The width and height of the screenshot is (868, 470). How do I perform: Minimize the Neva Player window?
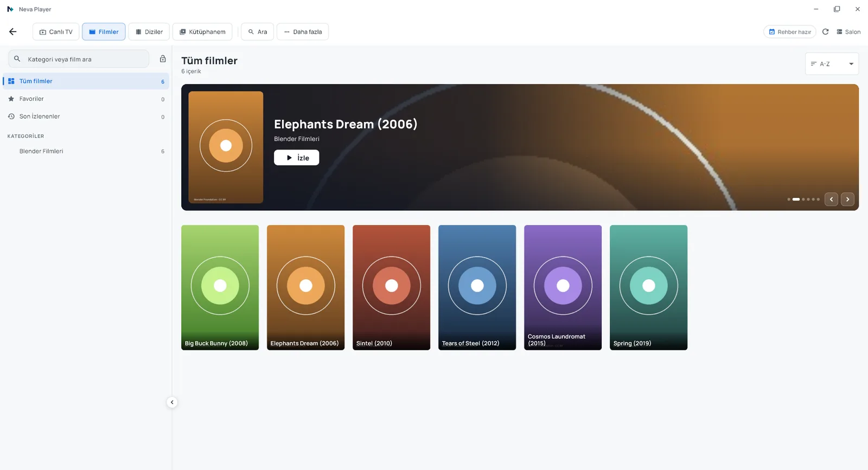tap(816, 9)
